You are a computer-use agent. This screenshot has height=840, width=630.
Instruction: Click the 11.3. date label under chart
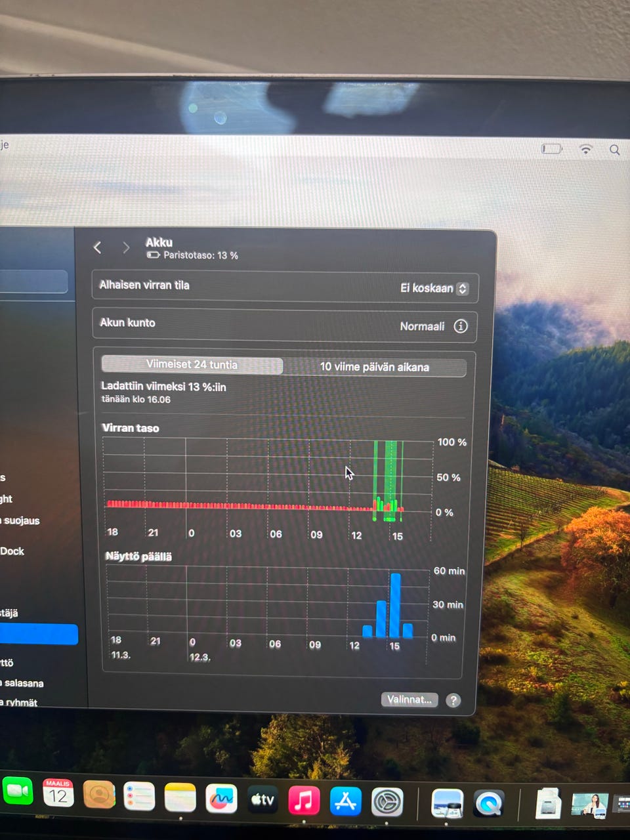pos(121,655)
